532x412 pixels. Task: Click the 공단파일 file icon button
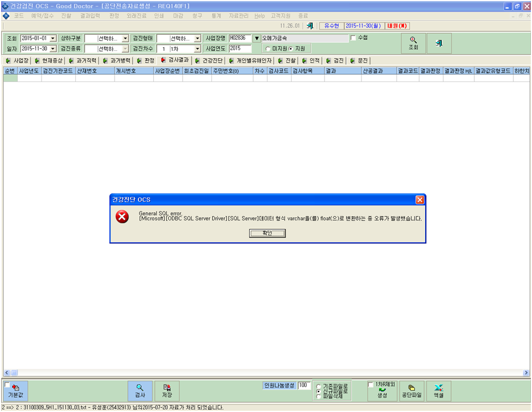pyautogui.click(x=411, y=391)
